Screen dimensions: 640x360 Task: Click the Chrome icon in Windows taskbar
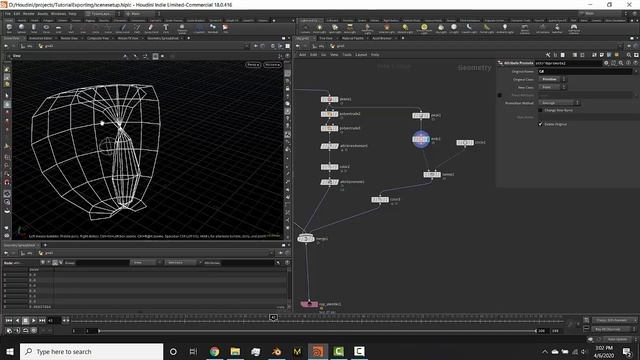pos(214,351)
